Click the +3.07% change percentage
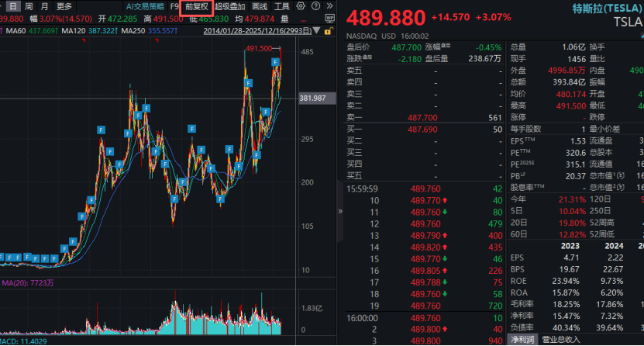 pyautogui.click(x=493, y=17)
